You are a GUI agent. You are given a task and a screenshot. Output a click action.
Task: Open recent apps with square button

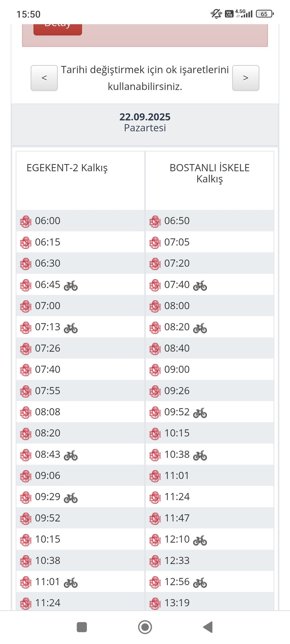tap(82, 627)
